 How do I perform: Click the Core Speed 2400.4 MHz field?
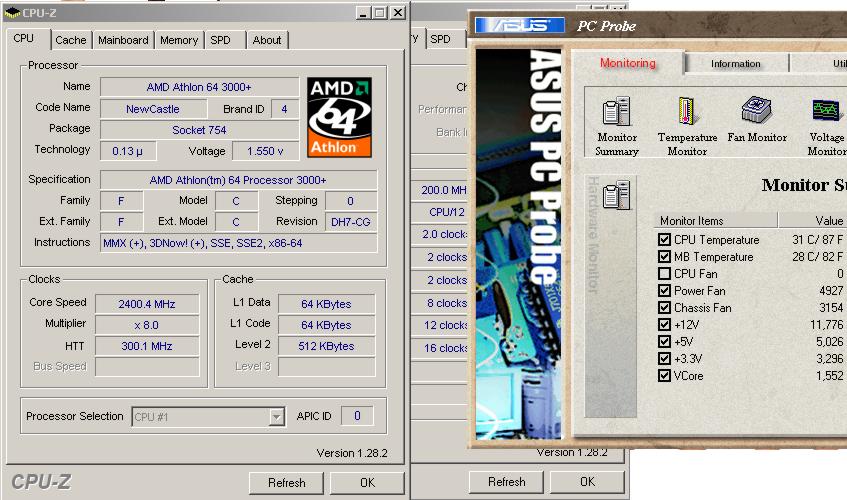click(147, 304)
